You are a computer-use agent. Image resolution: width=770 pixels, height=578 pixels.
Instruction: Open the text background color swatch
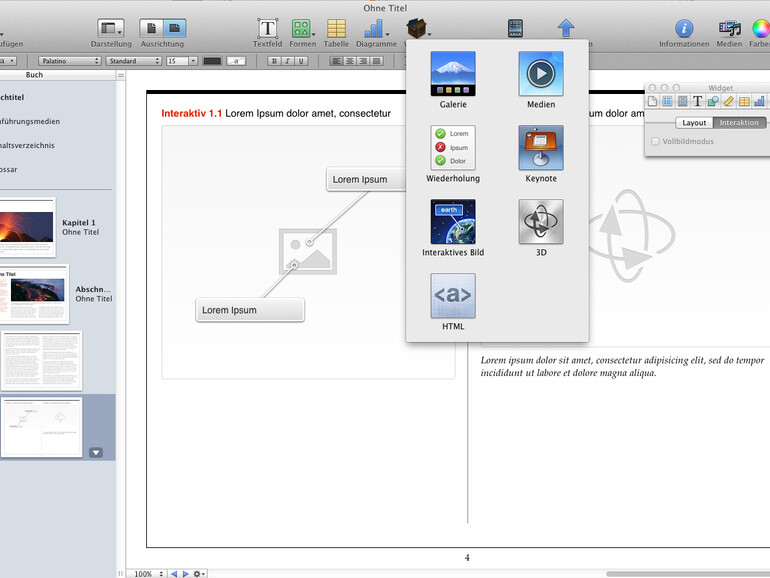[236, 61]
